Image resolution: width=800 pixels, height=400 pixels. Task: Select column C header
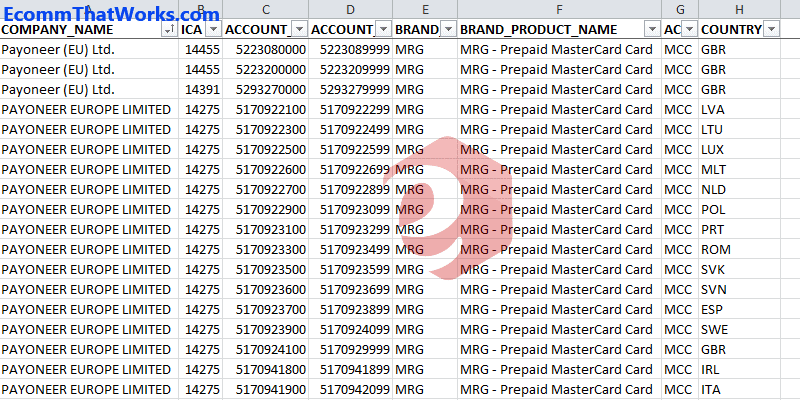click(266, 9)
